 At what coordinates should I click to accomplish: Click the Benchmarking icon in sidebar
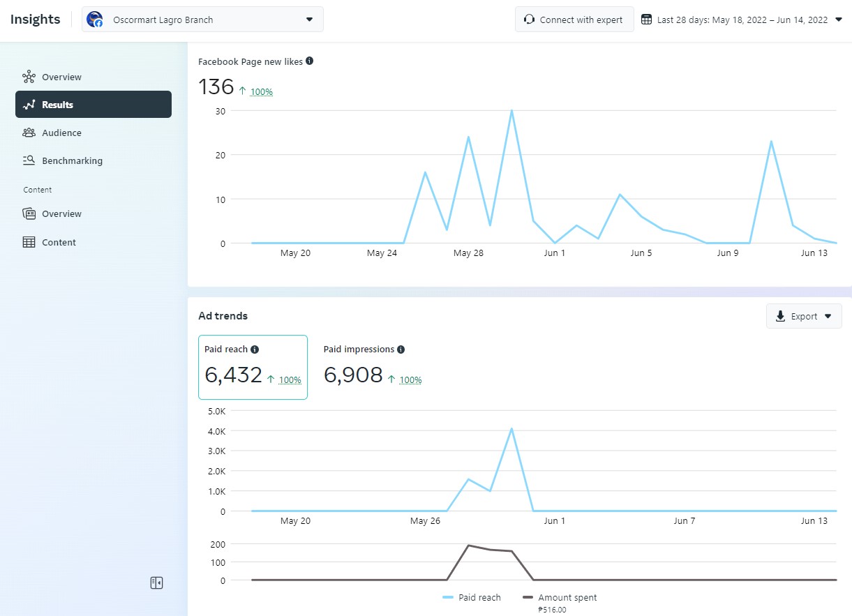(29, 160)
